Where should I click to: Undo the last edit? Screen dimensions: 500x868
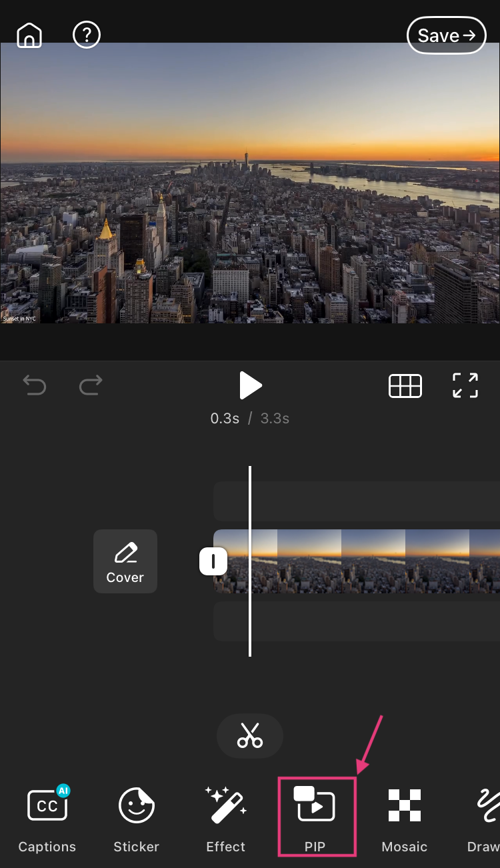coord(34,385)
